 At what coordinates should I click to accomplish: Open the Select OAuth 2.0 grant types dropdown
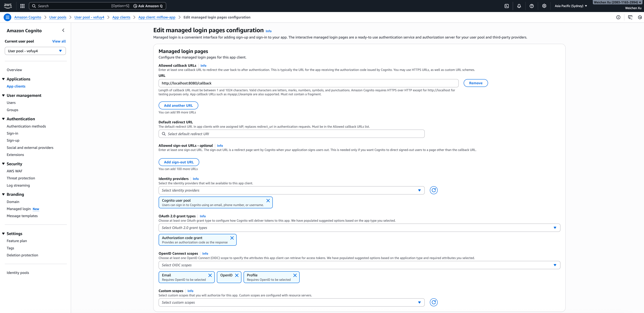[555, 227]
